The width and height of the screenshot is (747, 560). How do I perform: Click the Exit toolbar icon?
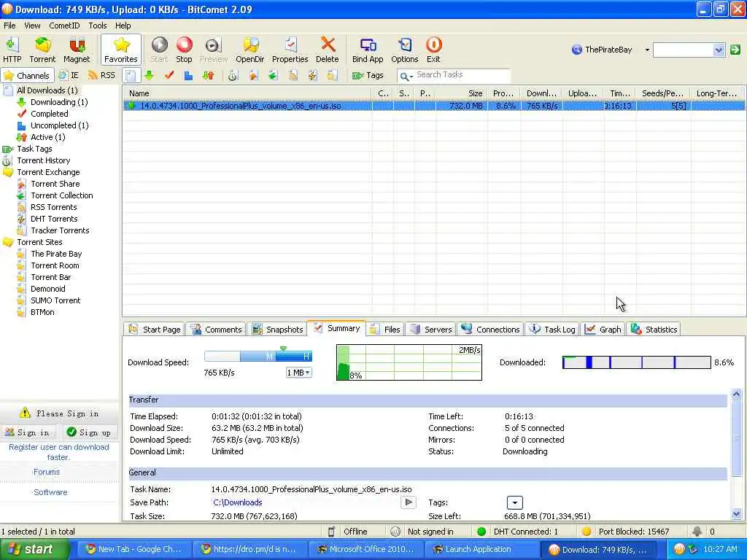[x=433, y=50]
